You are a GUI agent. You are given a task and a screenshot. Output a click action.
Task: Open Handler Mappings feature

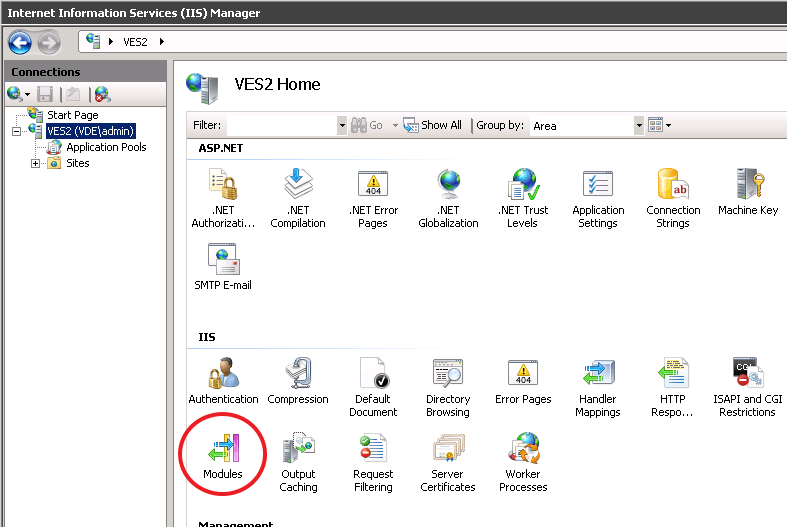click(x=598, y=387)
